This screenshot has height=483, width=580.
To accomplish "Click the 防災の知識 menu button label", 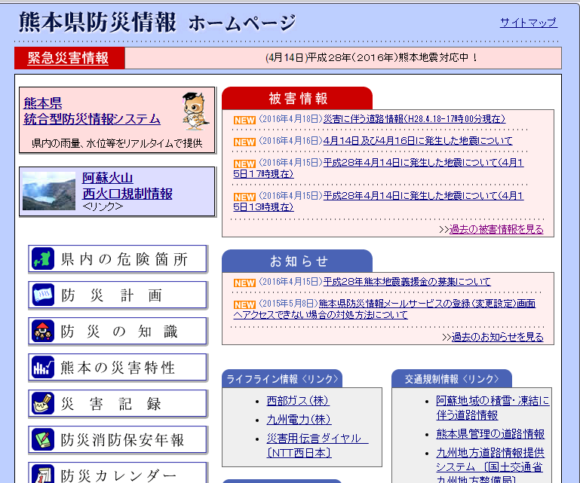I will (119, 331).
